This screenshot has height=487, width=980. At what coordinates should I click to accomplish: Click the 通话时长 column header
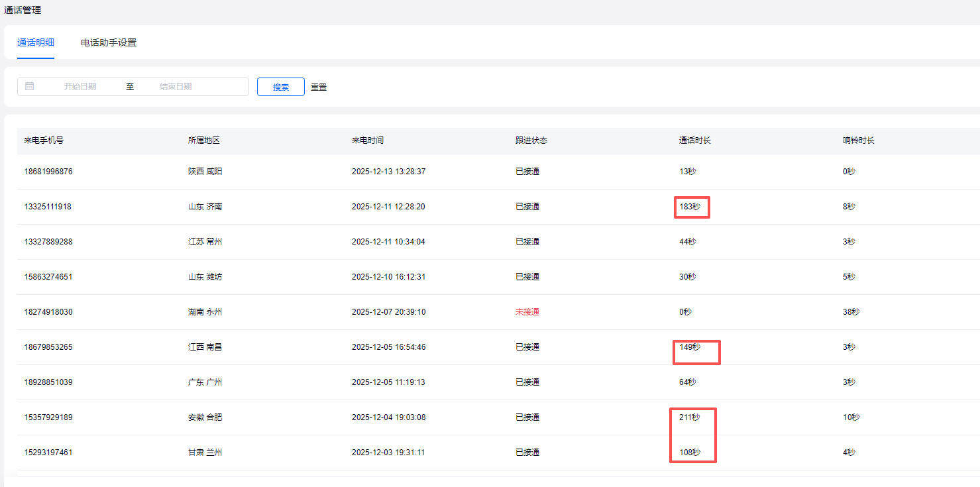pos(695,140)
